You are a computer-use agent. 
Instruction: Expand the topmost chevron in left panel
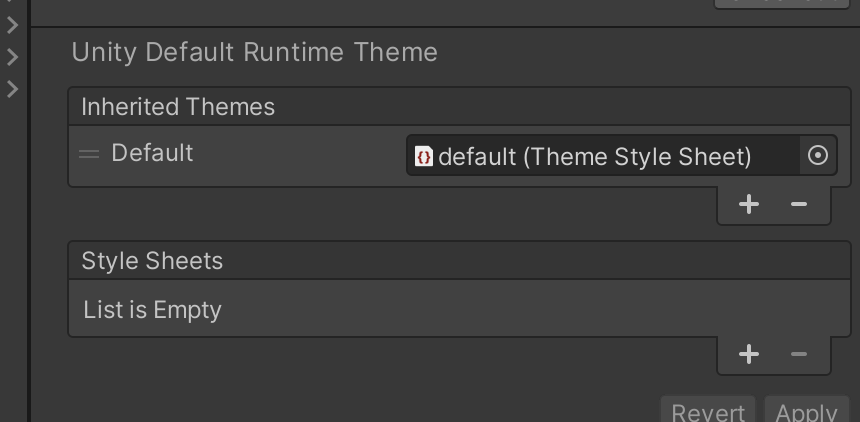13,23
